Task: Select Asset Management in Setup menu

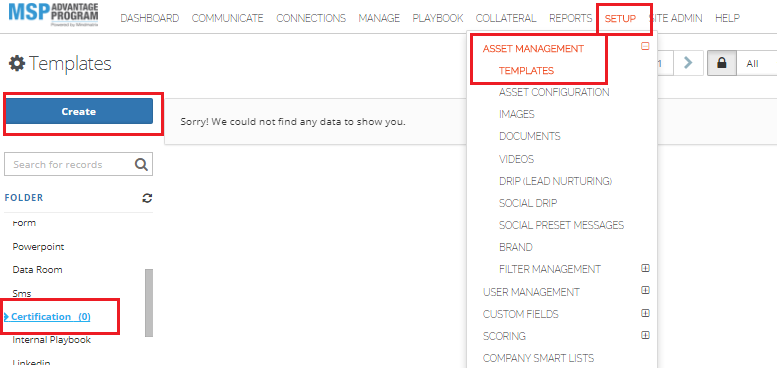Action: [533, 48]
